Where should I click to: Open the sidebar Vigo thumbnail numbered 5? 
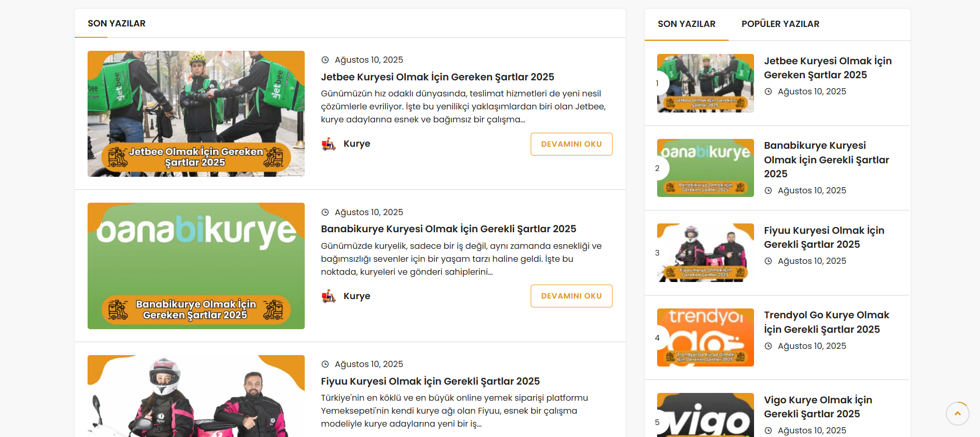(705, 415)
